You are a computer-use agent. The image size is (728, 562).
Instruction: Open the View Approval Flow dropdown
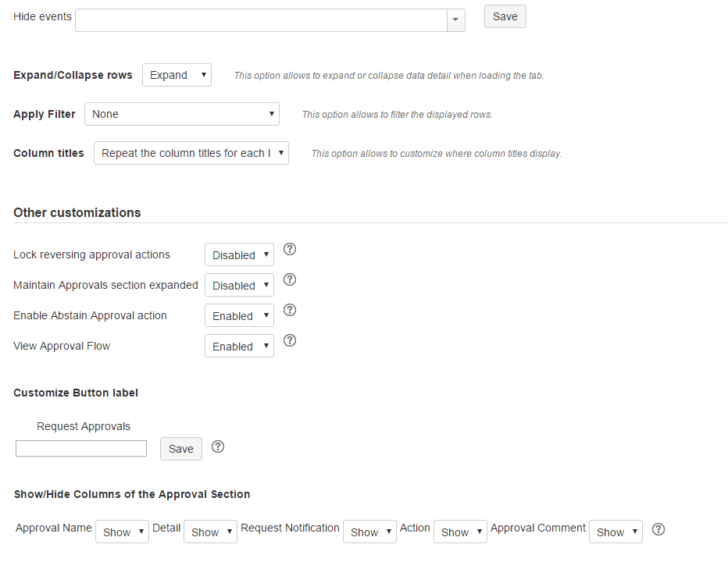pyautogui.click(x=239, y=346)
